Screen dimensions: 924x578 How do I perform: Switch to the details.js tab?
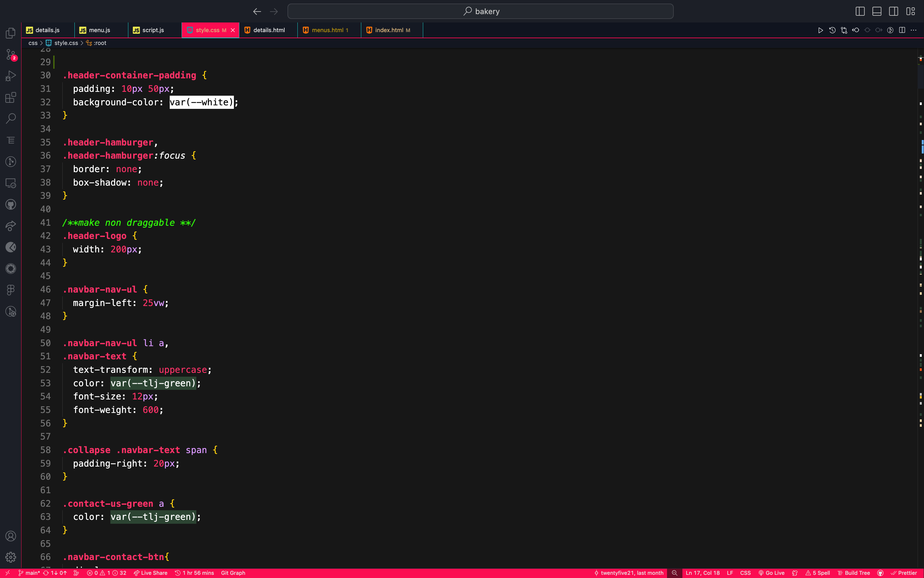click(47, 30)
